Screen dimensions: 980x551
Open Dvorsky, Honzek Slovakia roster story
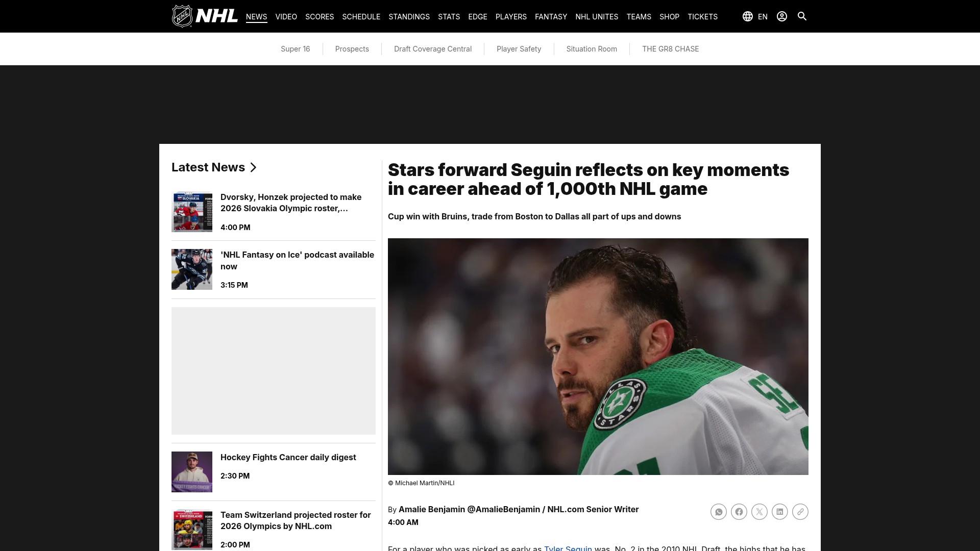point(291,203)
